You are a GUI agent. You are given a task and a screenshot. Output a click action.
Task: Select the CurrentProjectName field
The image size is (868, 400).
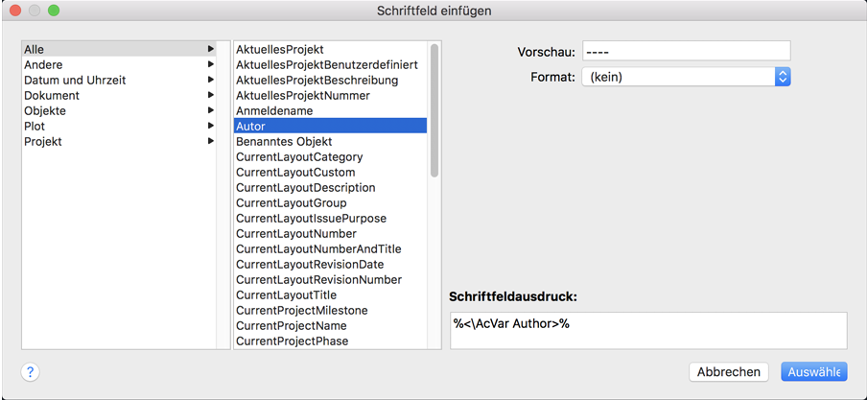pos(291,325)
